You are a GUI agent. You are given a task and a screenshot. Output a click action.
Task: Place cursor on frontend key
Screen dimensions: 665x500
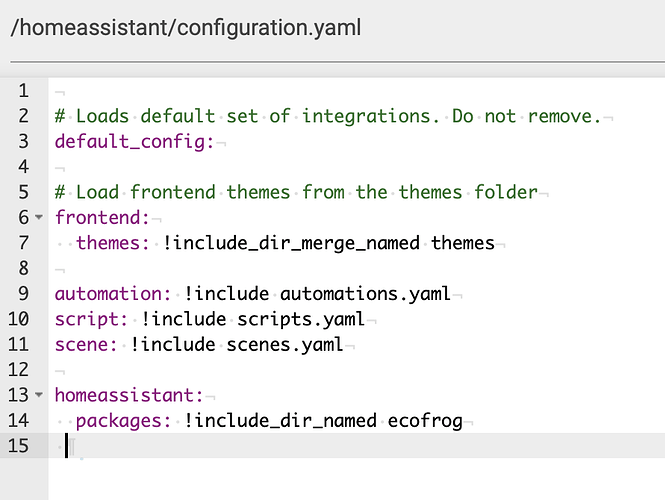click(x=102, y=218)
